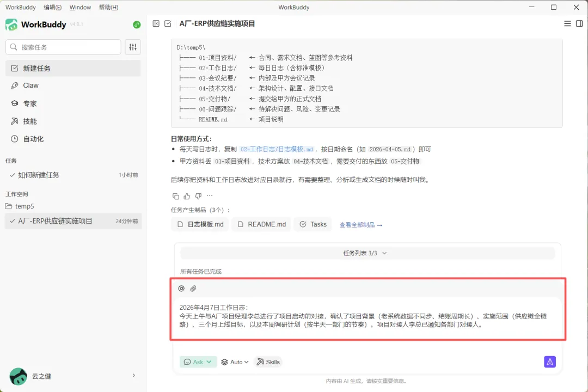The width and height of the screenshot is (588, 392).
Task: Open the Auto model dropdown
Action: tap(235, 362)
